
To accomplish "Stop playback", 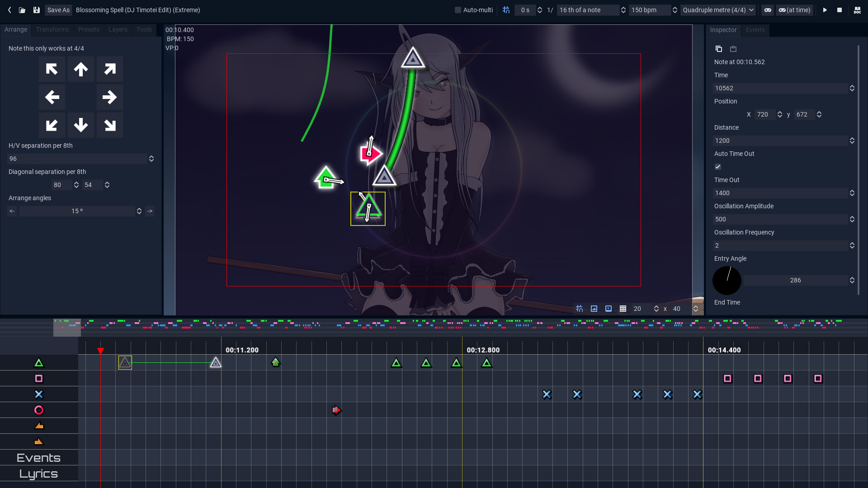I will (x=840, y=10).
